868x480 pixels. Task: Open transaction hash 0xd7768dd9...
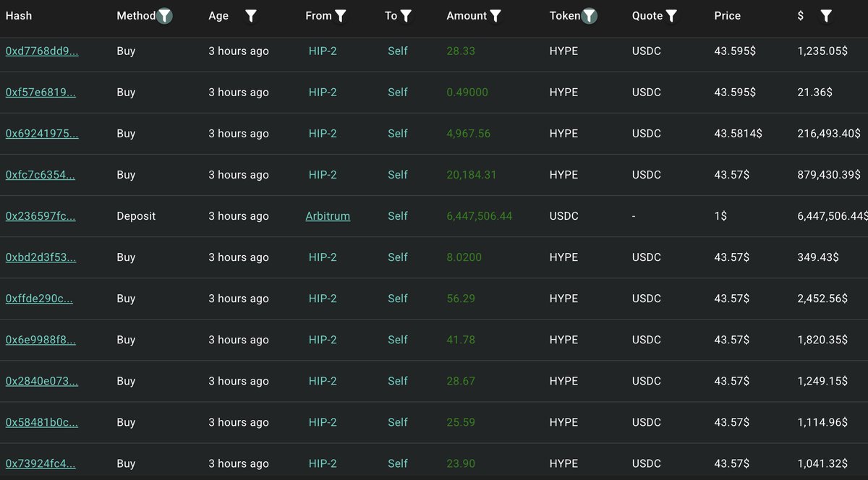pyautogui.click(x=42, y=51)
